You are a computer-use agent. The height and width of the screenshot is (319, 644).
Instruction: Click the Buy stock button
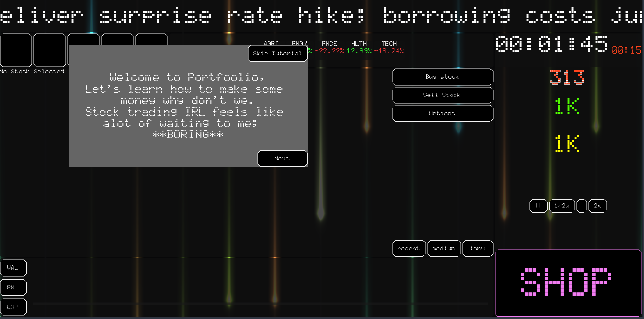click(443, 77)
